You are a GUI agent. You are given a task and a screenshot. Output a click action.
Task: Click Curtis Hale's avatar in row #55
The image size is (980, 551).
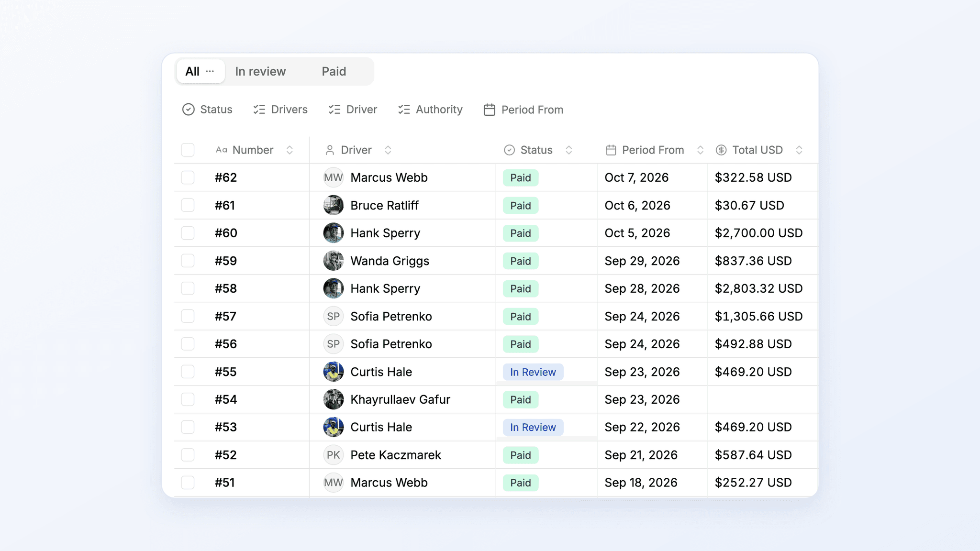click(x=334, y=372)
